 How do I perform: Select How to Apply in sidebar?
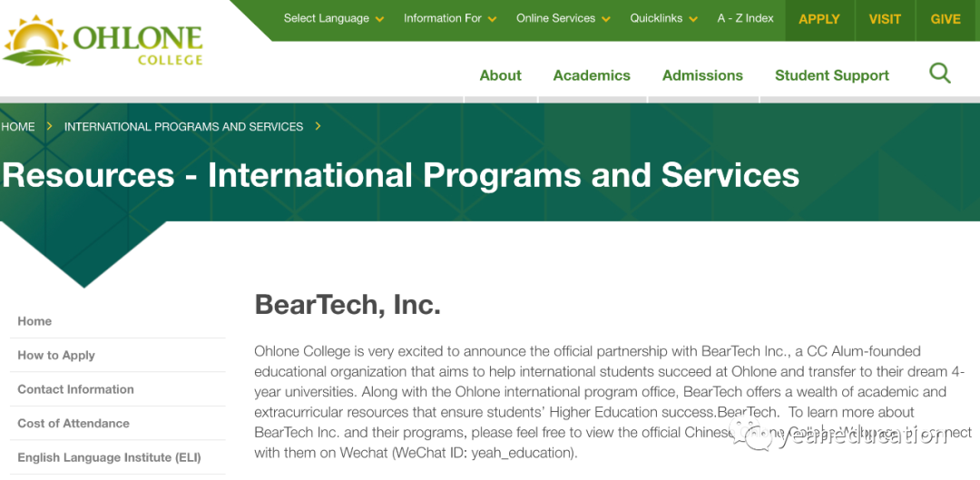[56, 355]
